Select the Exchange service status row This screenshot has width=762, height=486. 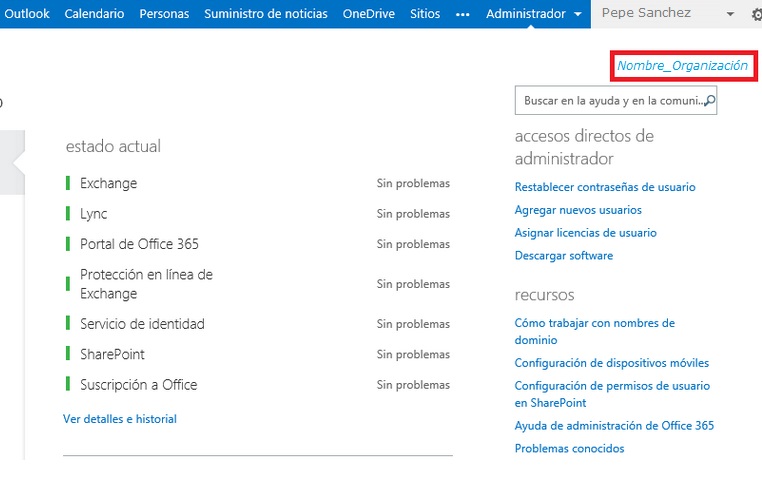(x=108, y=184)
